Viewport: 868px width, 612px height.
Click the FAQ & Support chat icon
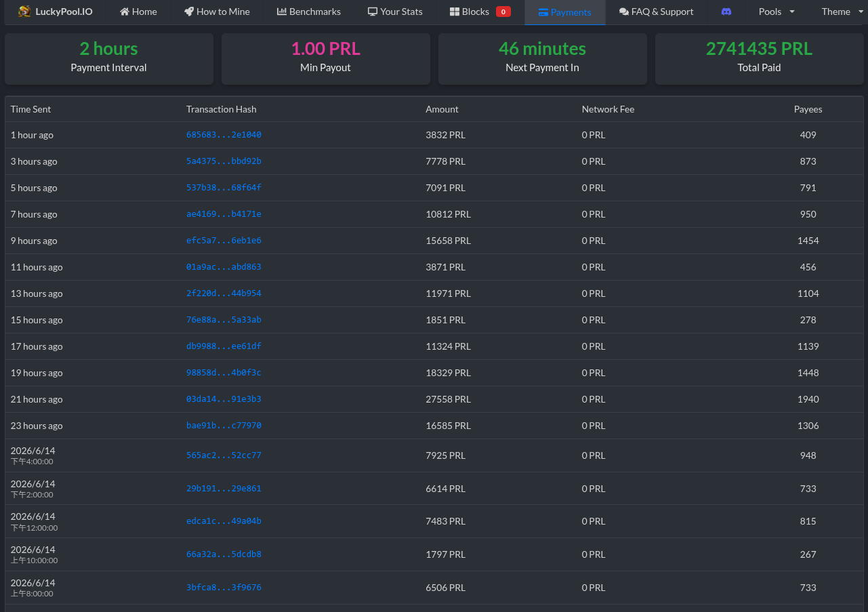pyautogui.click(x=624, y=12)
